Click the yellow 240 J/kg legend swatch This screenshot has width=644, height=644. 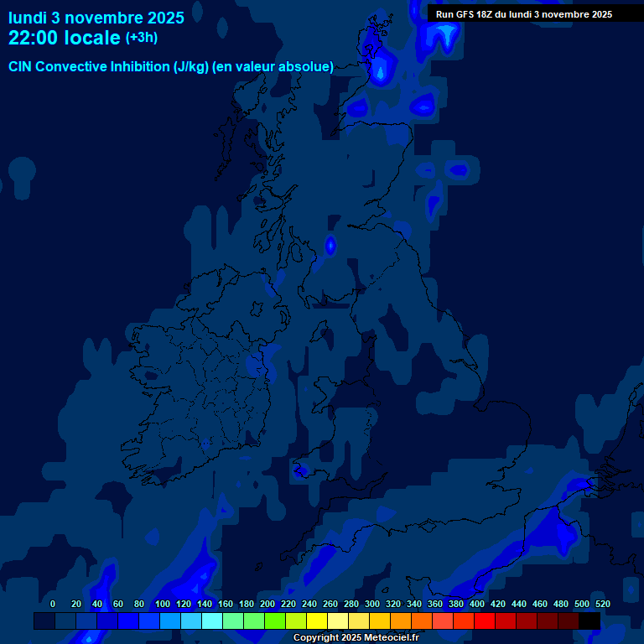(x=317, y=621)
